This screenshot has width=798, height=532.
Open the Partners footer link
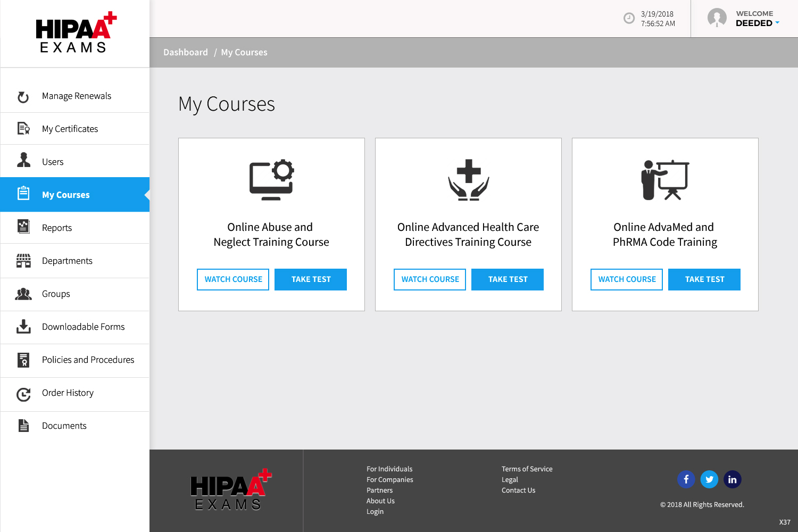(380, 490)
